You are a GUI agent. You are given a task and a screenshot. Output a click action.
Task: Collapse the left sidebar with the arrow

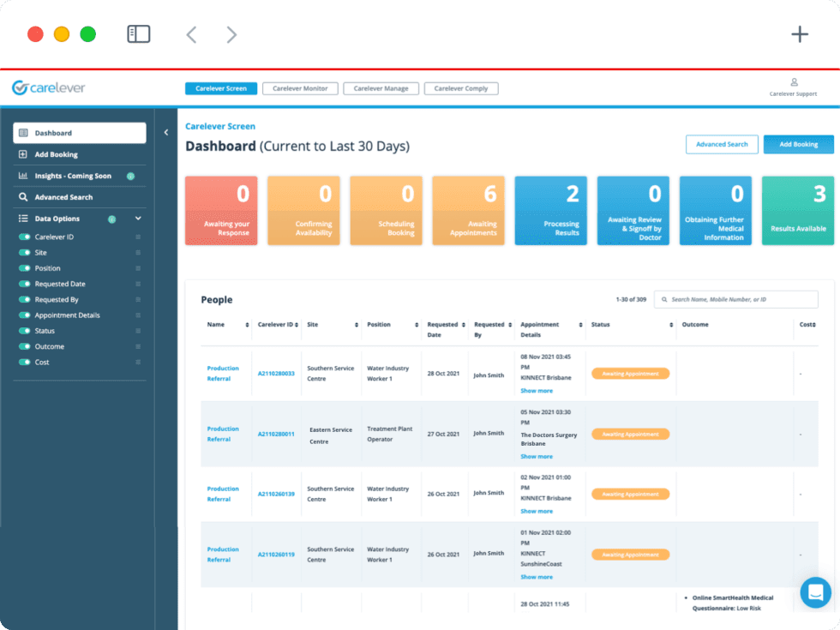click(166, 133)
